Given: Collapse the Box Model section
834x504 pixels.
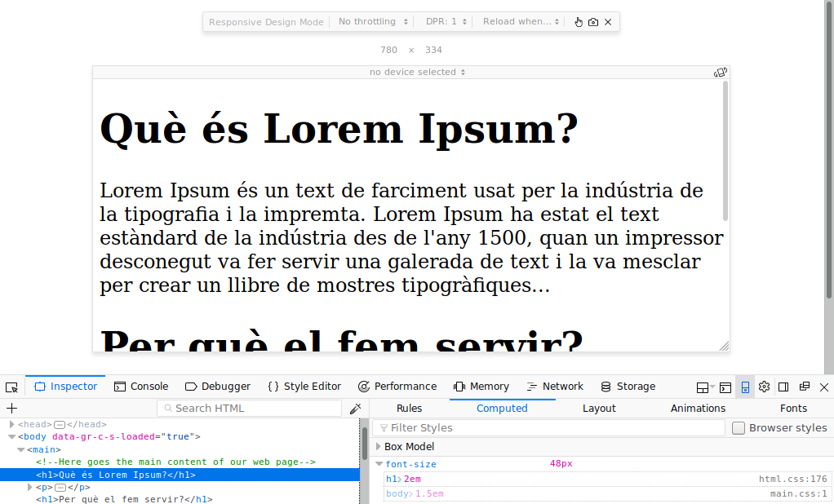Looking at the screenshot, I should [378, 447].
